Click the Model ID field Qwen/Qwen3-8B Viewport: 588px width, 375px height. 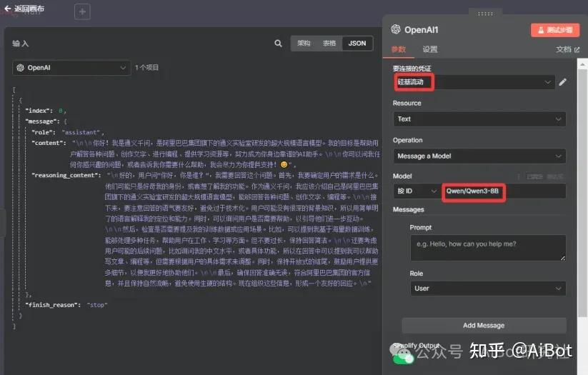coord(504,191)
